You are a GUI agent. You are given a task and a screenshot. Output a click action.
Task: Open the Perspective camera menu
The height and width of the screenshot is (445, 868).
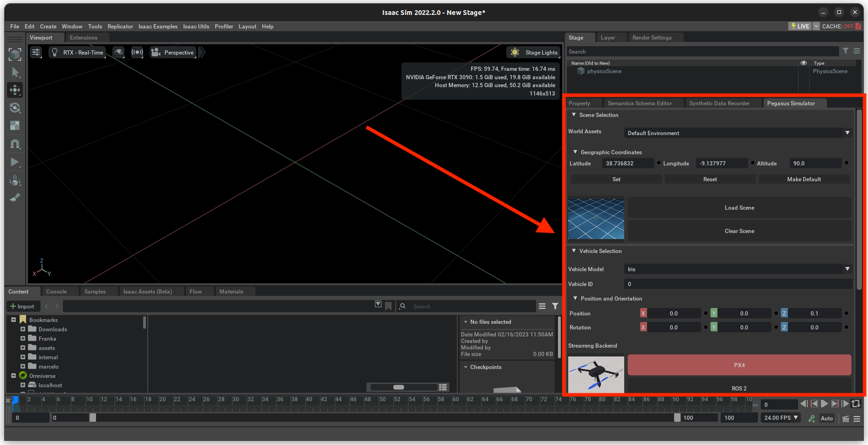[x=172, y=52]
